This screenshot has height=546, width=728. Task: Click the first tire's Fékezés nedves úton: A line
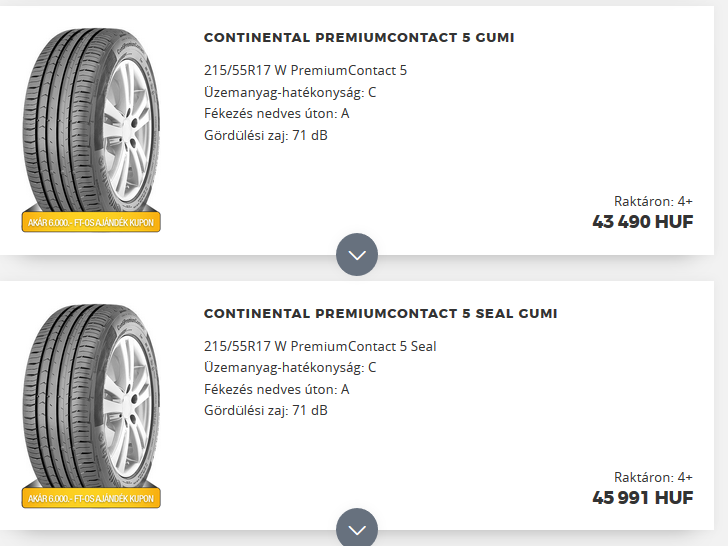pos(276,113)
